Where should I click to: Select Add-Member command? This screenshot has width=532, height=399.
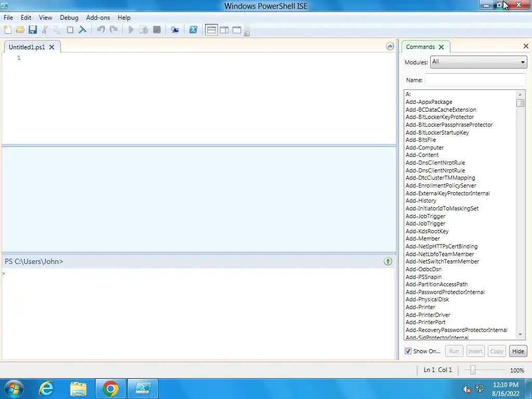423,238
